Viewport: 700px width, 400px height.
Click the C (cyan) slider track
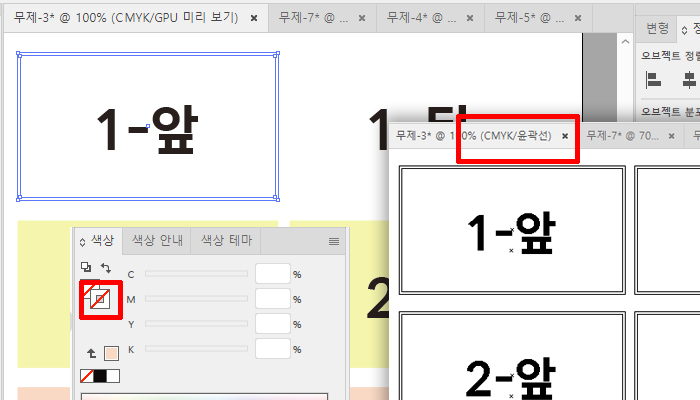click(196, 274)
